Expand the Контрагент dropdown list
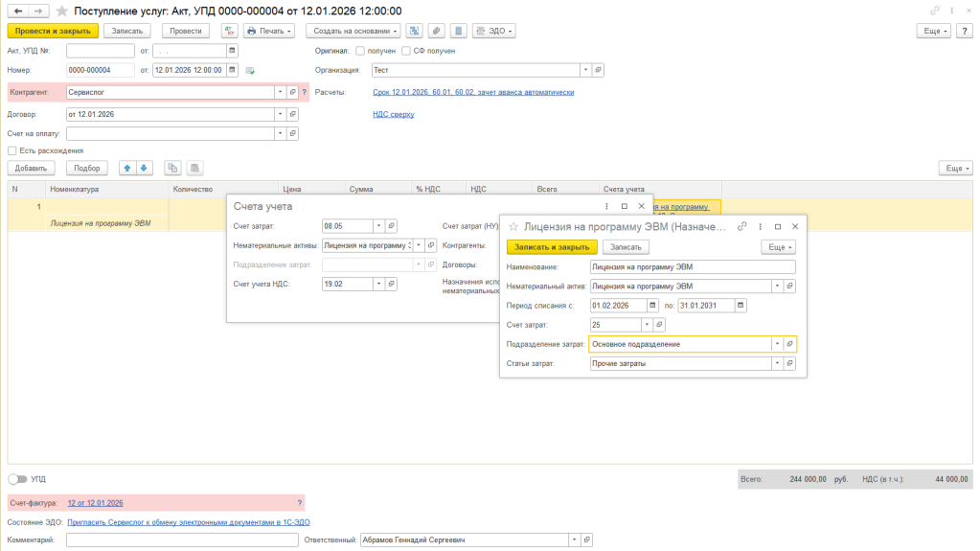980x551 pixels. click(280, 92)
